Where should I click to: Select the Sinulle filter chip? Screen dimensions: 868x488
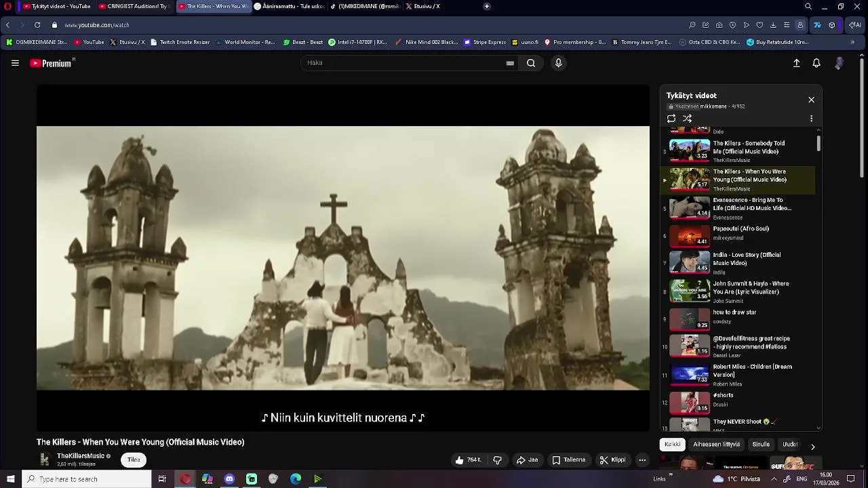[x=761, y=445]
